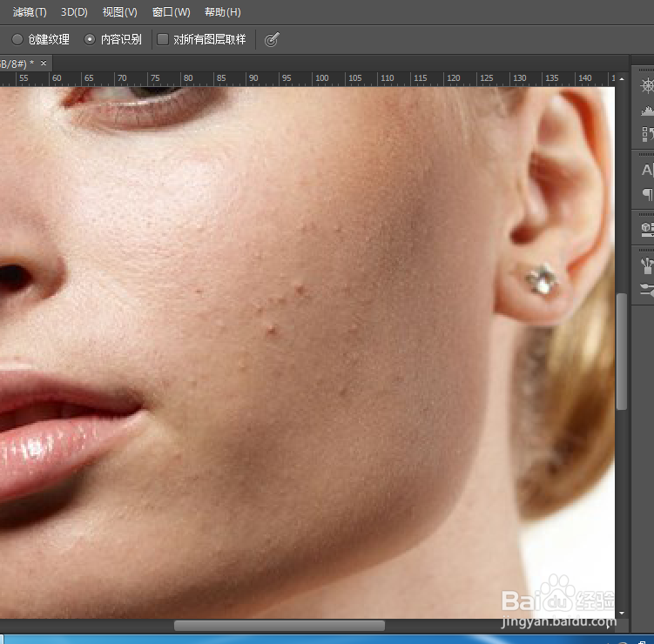Open the Brush Presets panel icon

647,265
